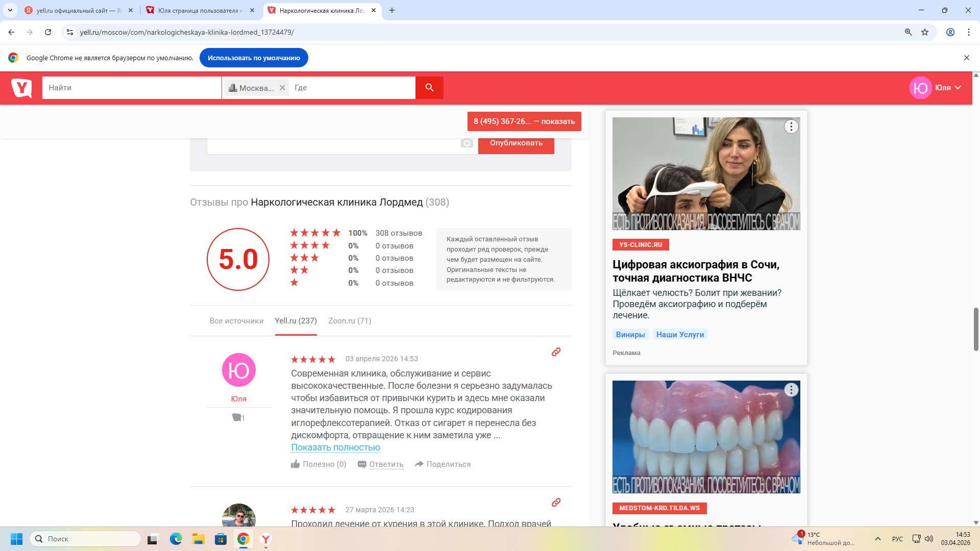
Task: Click the Опубликовать button
Action: [516, 143]
